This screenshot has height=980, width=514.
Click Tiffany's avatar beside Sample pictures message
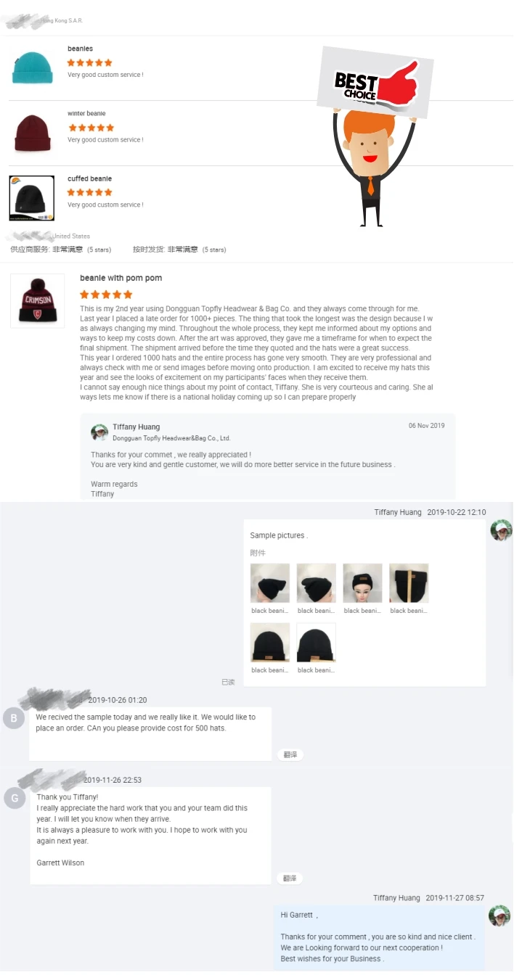click(x=501, y=530)
